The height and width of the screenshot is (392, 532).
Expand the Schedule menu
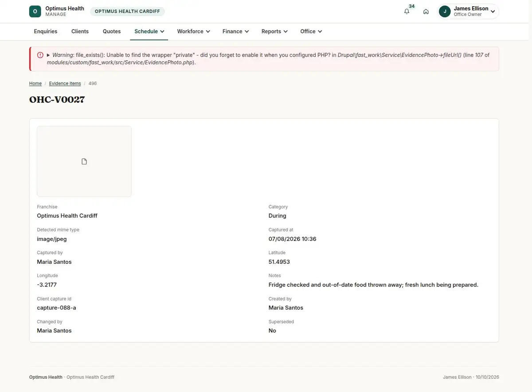click(x=149, y=31)
